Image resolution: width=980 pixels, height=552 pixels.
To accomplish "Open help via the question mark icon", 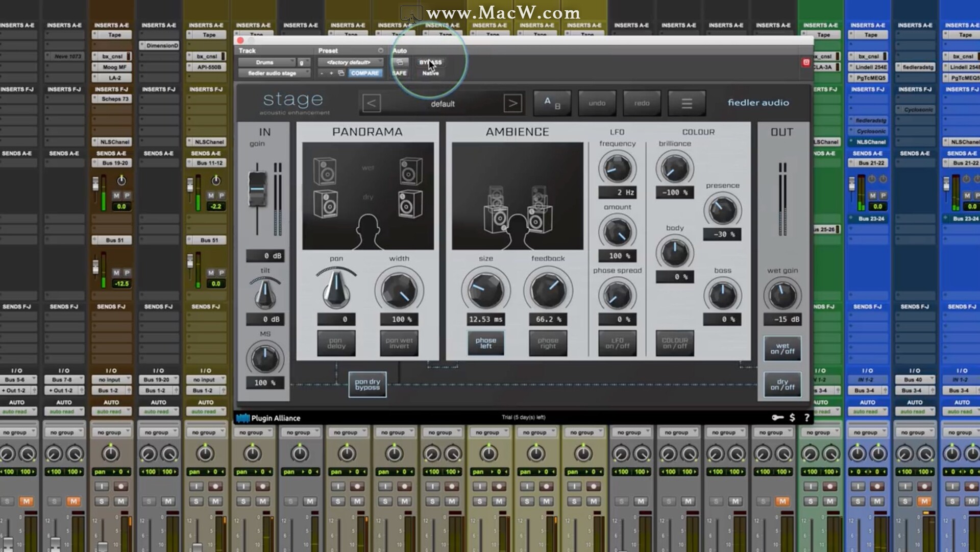I will 807,417.
